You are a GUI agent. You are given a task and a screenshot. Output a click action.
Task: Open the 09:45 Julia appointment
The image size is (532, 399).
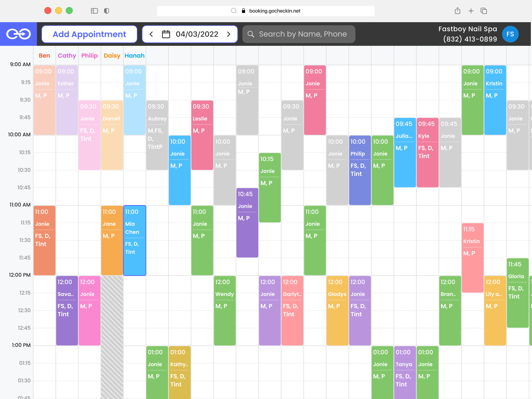405,152
